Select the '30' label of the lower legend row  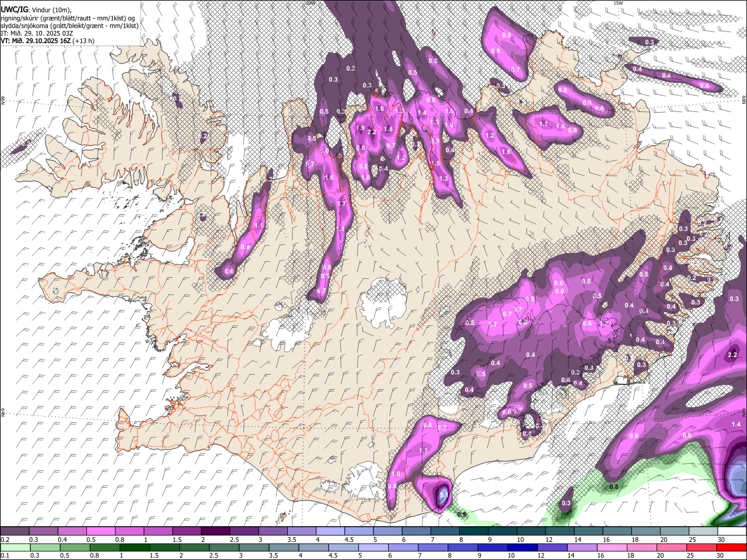point(720,556)
